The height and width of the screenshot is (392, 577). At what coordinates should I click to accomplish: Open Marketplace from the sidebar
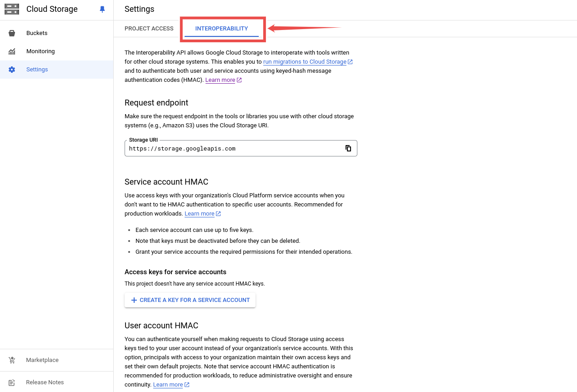click(x=42, y=360)
